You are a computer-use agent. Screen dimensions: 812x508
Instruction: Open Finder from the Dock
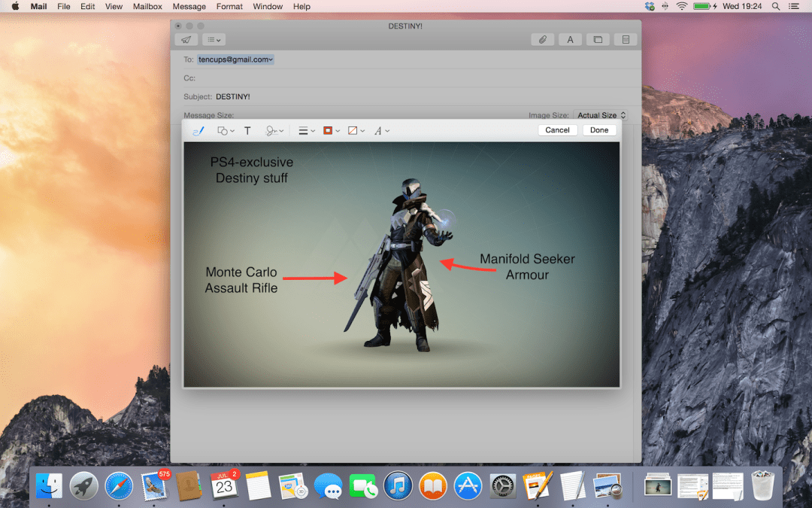(49, 487)
